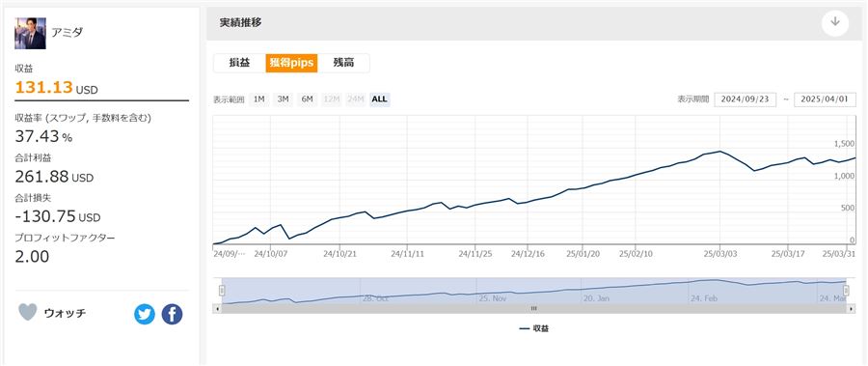Click the アミダ profile avatar image
868x366 pixels.
click(x=30, y=33)
